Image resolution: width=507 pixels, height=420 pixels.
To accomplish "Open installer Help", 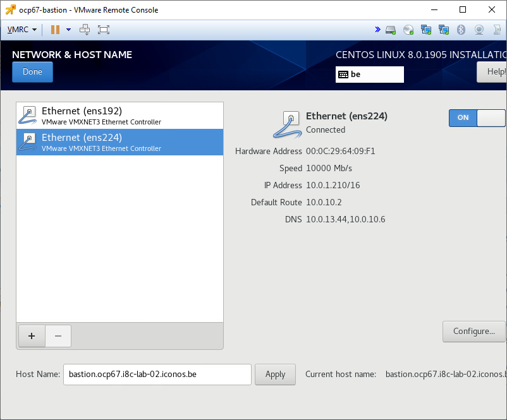I will click(x=492, y=72).
